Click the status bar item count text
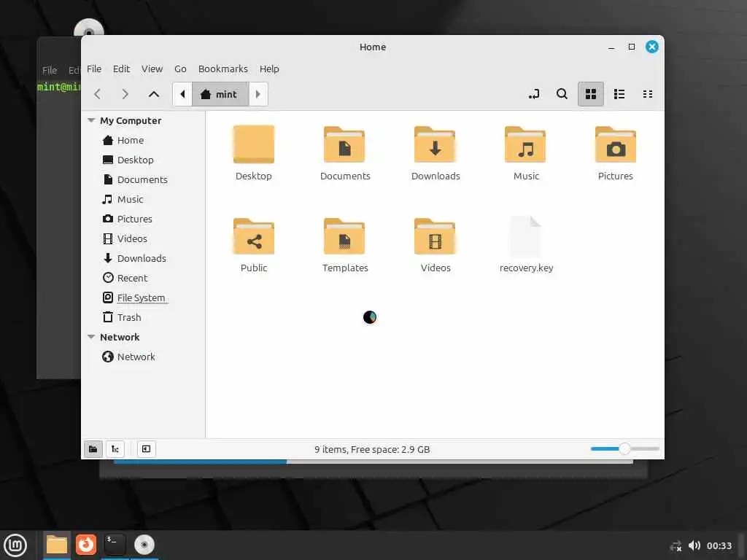 click(372, 449)
